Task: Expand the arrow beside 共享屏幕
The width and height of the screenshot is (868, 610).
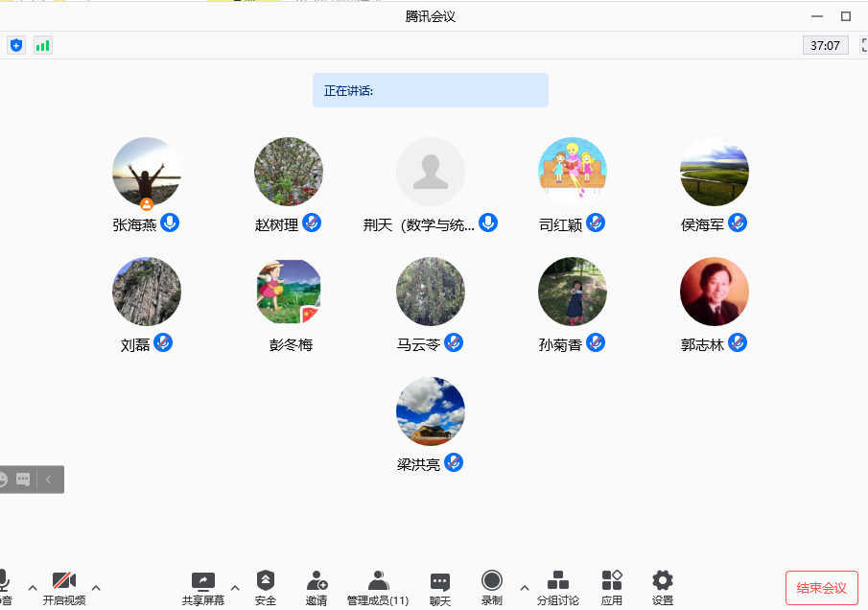Action: coord(235,587)
